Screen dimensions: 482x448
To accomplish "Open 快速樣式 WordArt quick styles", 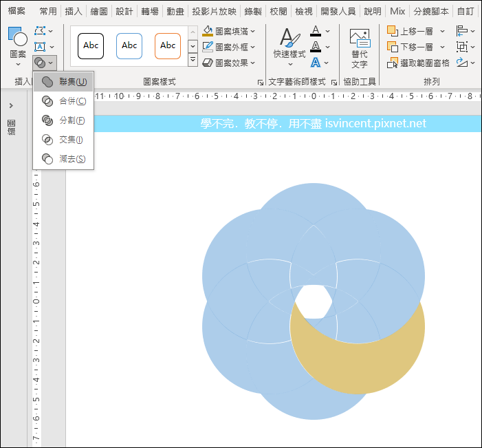I will (289, 47).
